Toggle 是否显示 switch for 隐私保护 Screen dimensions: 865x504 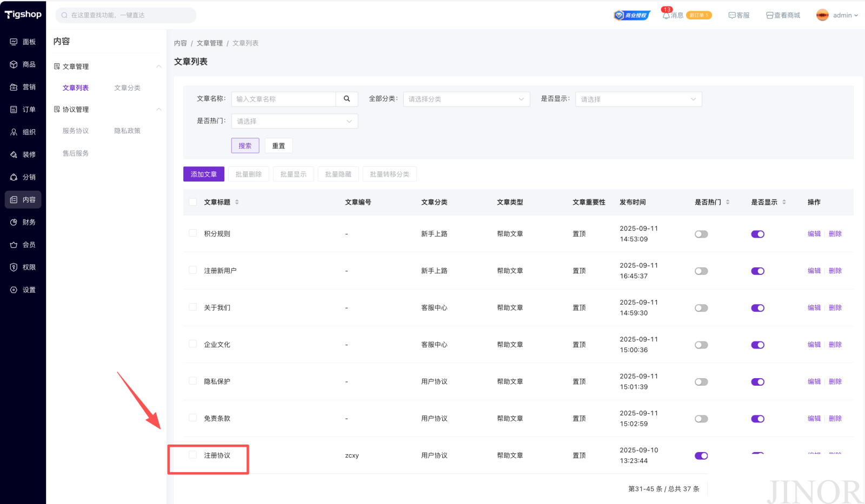click(757, 382)
